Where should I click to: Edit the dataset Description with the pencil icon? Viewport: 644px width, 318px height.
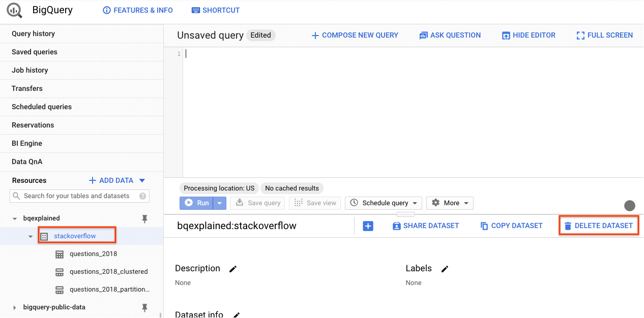[232, 269]
